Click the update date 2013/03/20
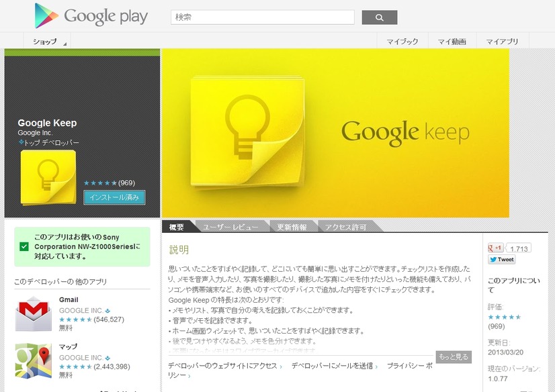This screenshot has width=555, height=392. [505, 352]
